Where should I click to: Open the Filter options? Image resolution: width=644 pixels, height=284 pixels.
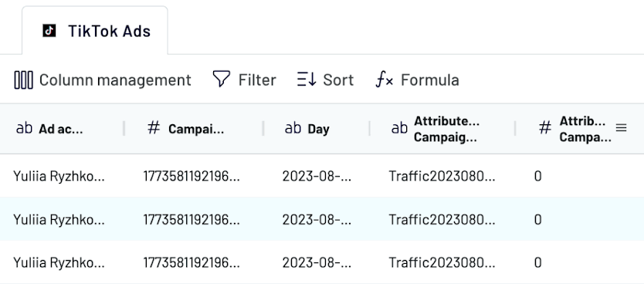pyautogui.click(x=244, y=79)
